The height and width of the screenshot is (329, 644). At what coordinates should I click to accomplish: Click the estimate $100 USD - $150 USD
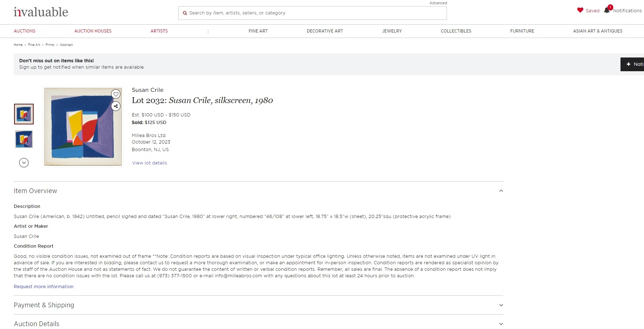[161, 115]
